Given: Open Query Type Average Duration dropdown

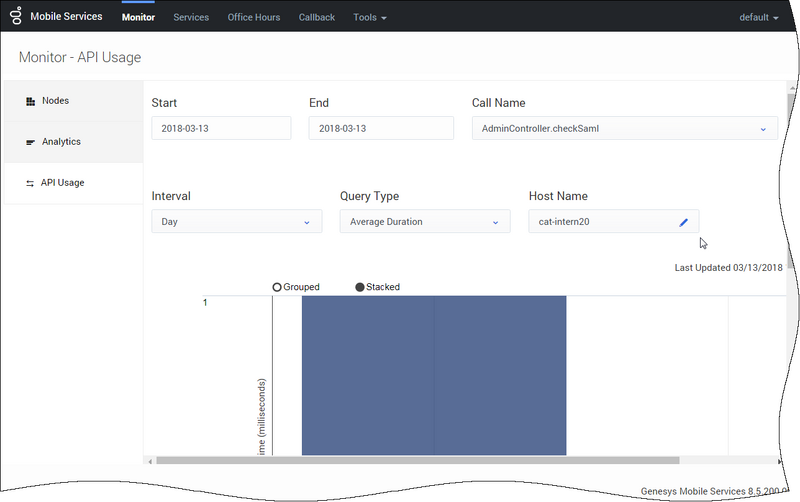Looking at the screenshot, I should (425, 222).
